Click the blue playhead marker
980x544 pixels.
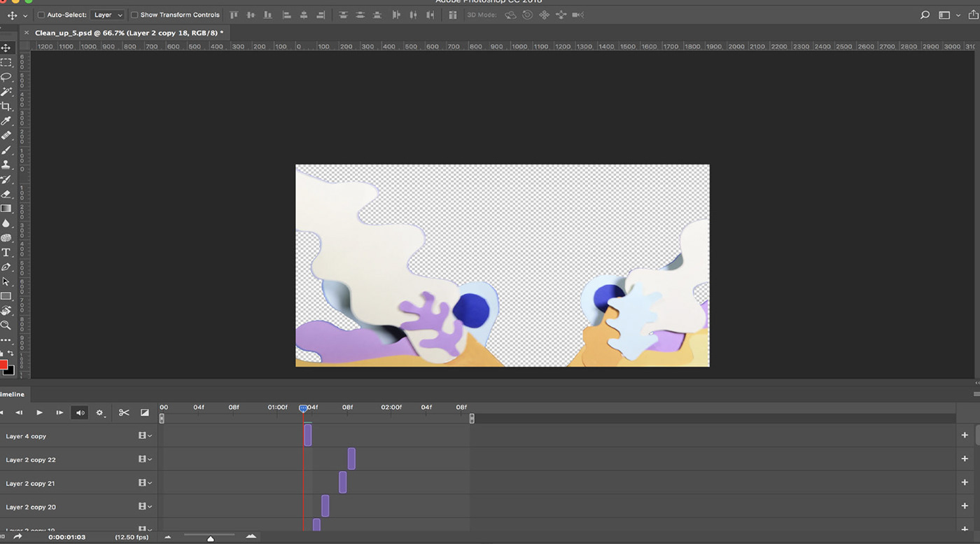[303, 407]
